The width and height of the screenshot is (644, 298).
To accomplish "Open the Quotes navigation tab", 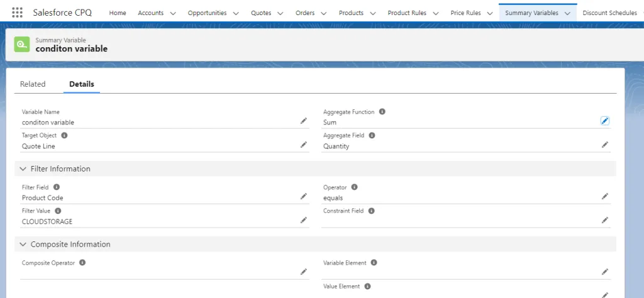I will pos(261,13).
